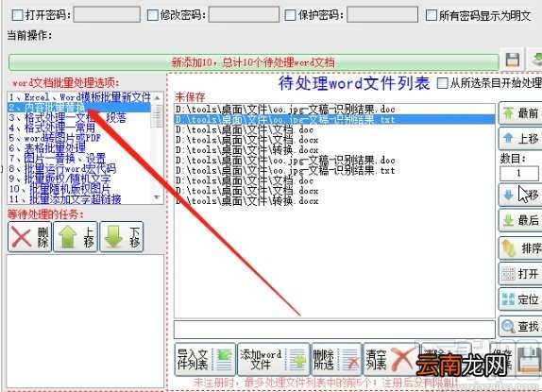Select option 11、批量添加文字超链接
This screenshot has width=542, height=392.
point(79,199)
